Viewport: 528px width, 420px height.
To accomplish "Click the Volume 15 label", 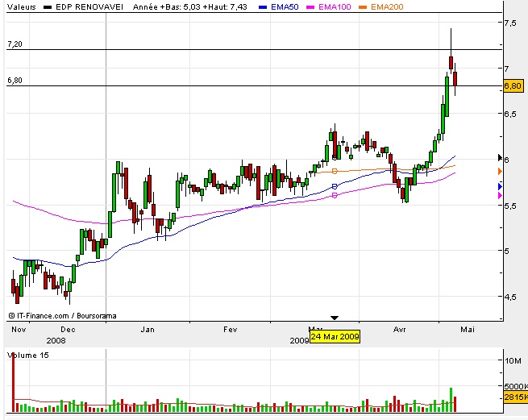I will point(28,356).
